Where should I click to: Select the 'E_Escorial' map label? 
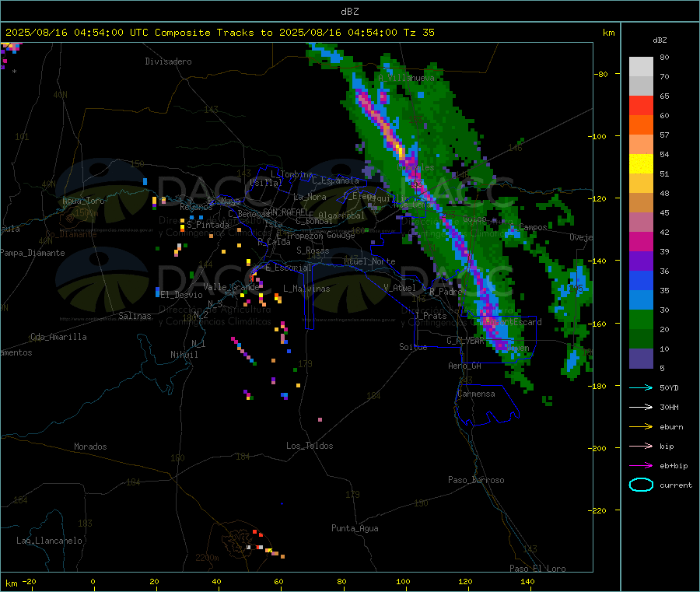[288, 268]
